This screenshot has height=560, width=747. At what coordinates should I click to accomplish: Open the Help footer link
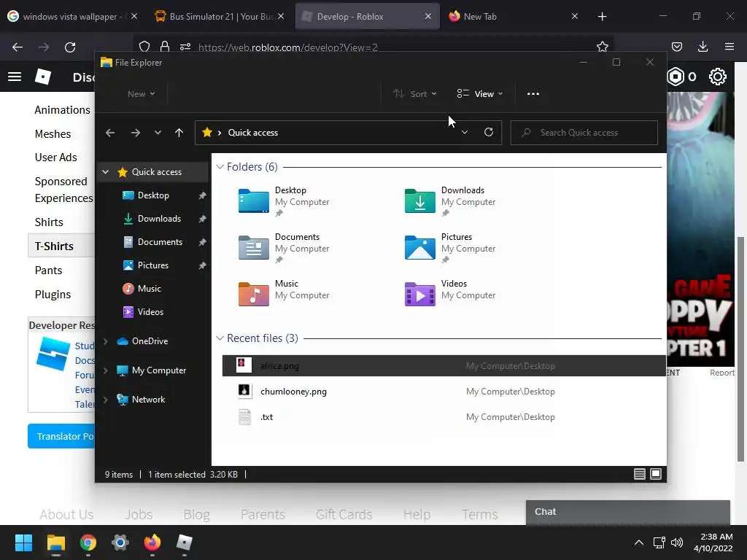[x=417, y=514]
